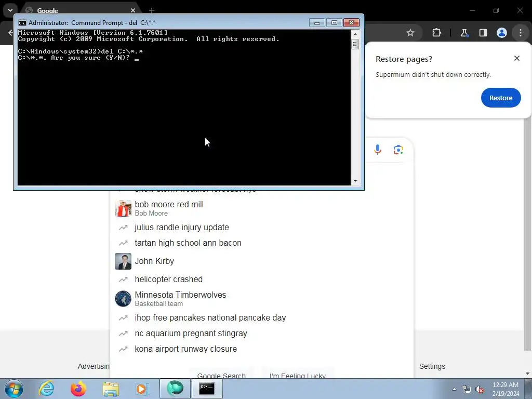Click the John Kirby portrait thumbnail
This screenshot has width=532, height=399.
click(123, 261)
